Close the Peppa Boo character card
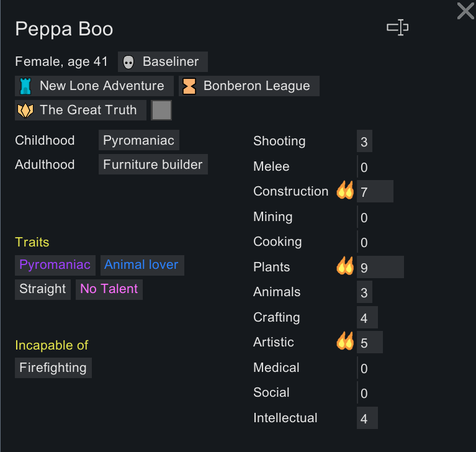Viewport: 476px width, 452px height. pos(465,11)
